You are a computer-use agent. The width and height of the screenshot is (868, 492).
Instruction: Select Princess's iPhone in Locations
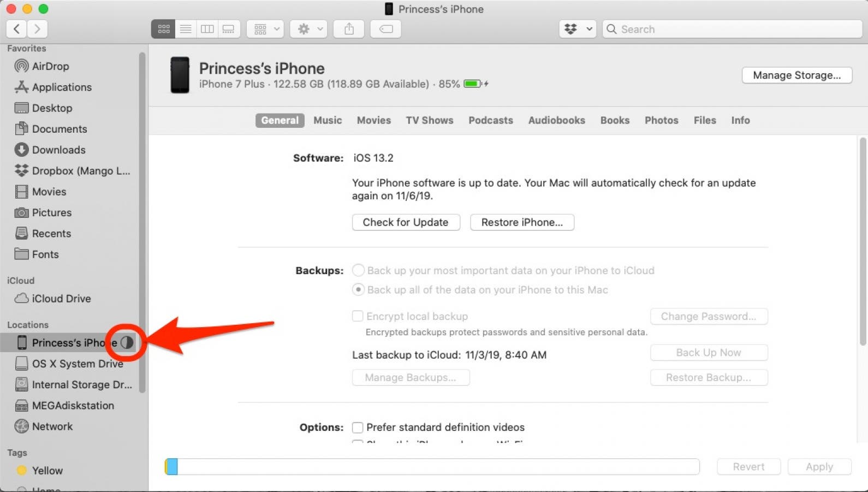[x=69, y=342]
